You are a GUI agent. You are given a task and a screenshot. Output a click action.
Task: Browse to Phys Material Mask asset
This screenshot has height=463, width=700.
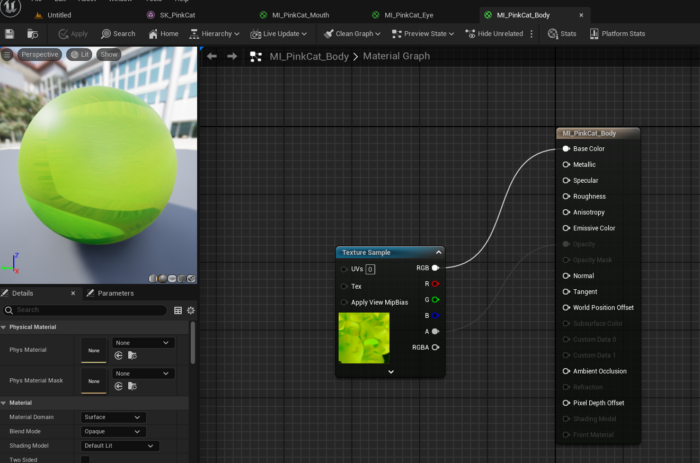point(132,386)
